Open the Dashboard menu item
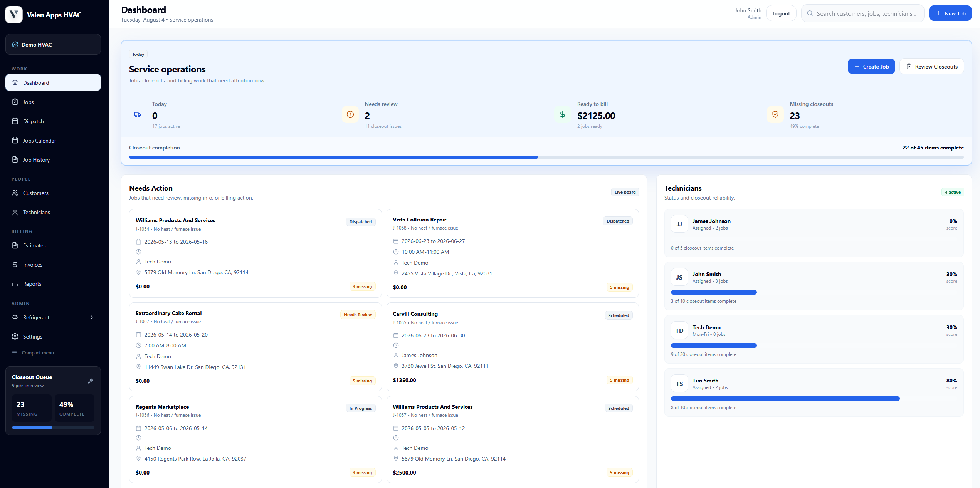The image size is (980, 488). coord(53,82)
